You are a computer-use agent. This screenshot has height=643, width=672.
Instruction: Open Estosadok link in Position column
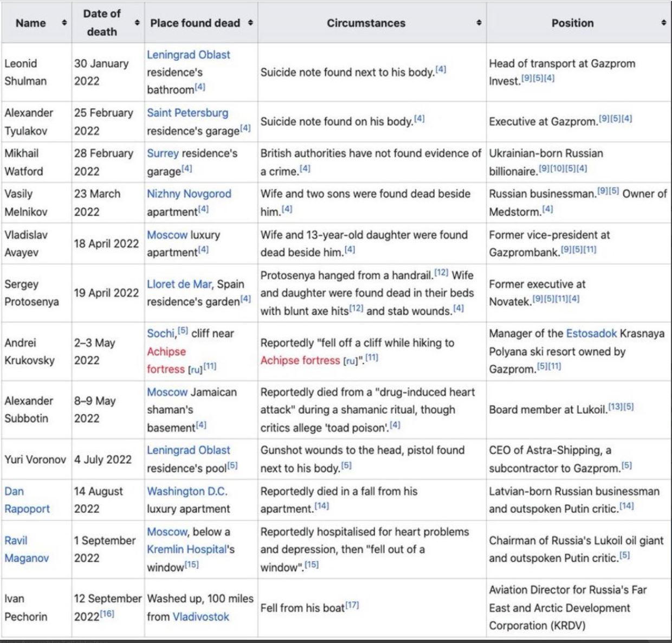click(591, 333)
